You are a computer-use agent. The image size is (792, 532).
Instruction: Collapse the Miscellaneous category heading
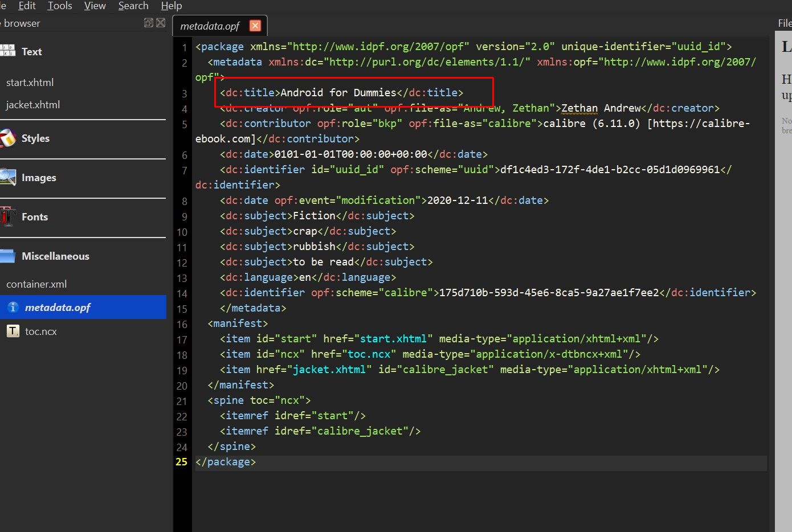coord(55,256)
